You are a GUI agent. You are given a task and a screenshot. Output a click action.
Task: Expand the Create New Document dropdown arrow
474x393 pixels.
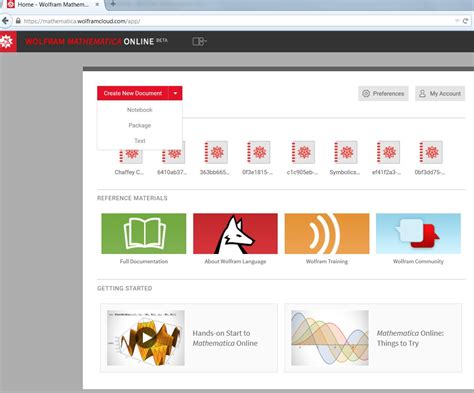tap(175, 93)
